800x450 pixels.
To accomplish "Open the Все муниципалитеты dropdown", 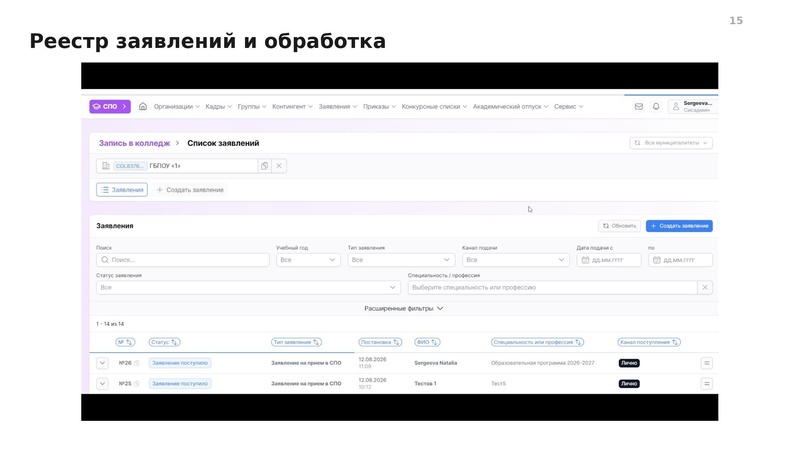I will point(671,143).
